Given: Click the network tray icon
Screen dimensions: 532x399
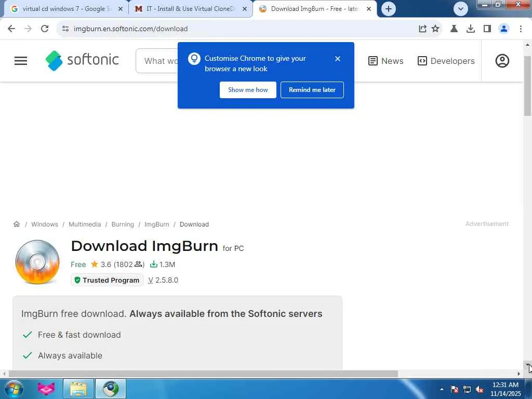Looking at the screenshot, I should [x=467, y=389].
